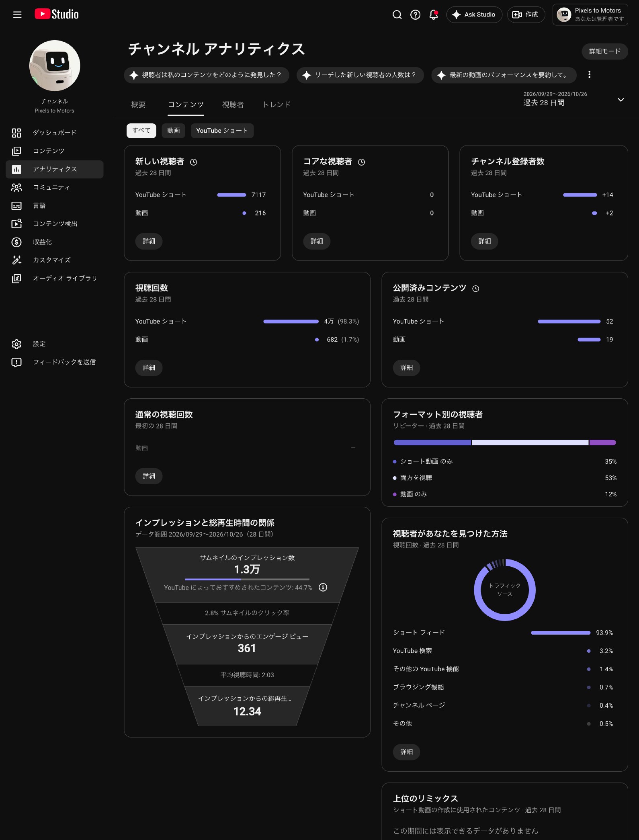Open Pixels to Motors account switcher
Viewport: 639px width, 840px height.
pos(590,15)
